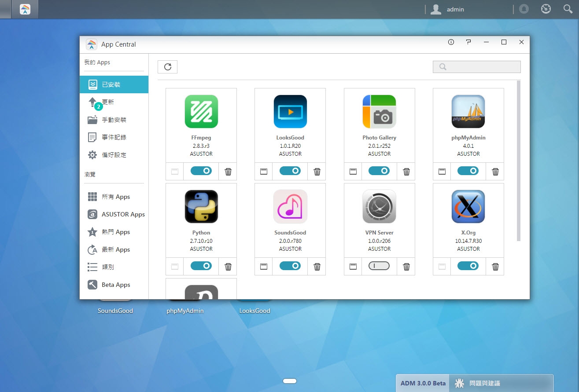Open the LooksGood app icon
Viewport: 579px width, 392px height.
[290, 112]
